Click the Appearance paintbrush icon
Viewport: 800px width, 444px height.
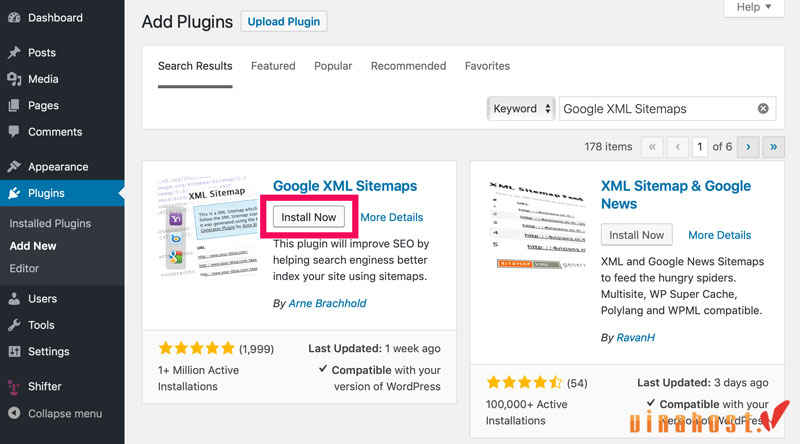click(x=14, y=166)
